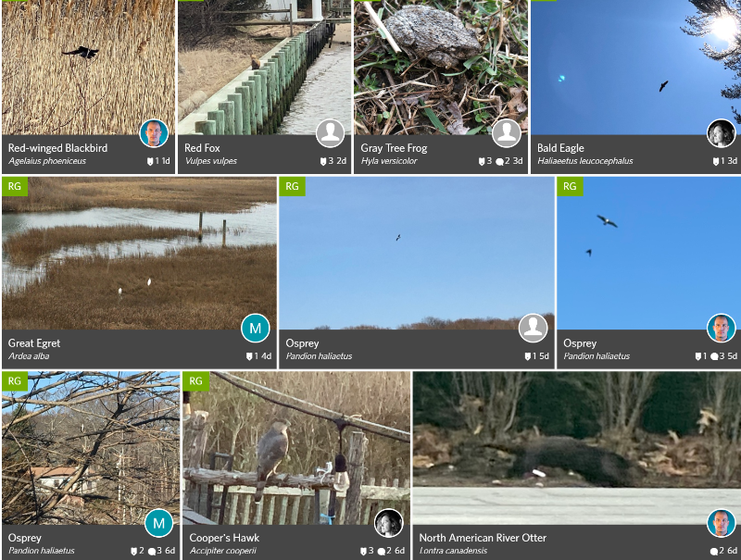This screenshot has height=560, width=741.
Task: Open the Gray Tree Frog photo
Action: point(441,67)
